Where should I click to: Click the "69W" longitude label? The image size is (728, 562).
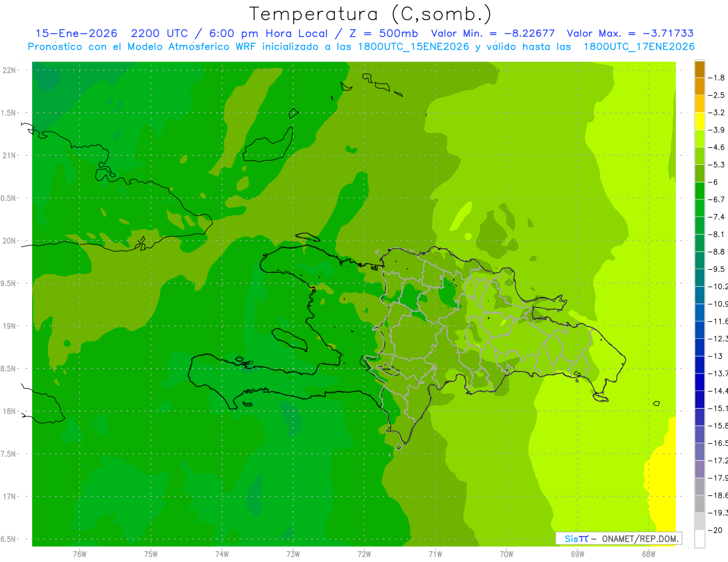click(578, 554)
